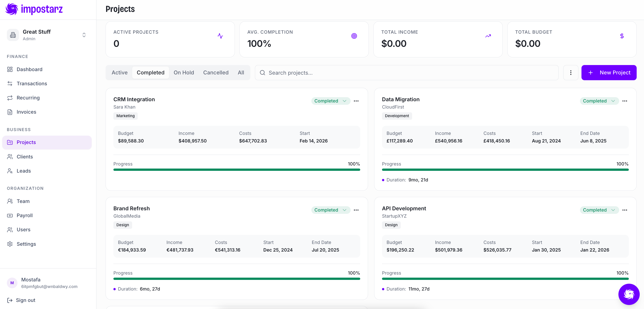The height and width of the screenshot is (309, 644).
Task: Click the impostarz logo icon
Action: click(12, 9)
